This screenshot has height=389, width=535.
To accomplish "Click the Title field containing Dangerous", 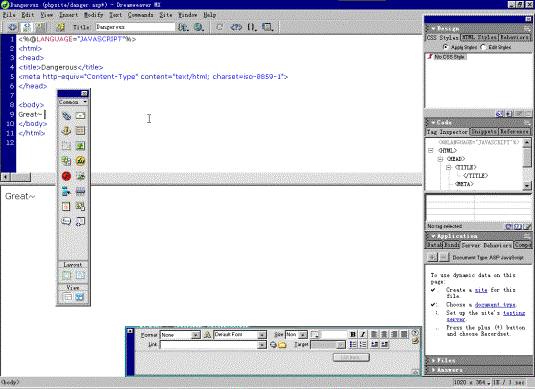I will tap(135, 27).
